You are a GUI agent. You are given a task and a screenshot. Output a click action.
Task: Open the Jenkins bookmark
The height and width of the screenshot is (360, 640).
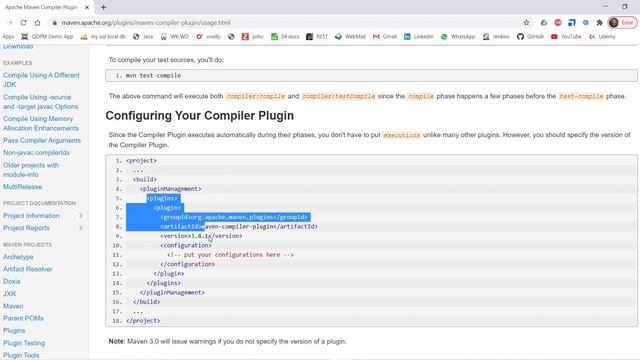tap(496, 36)
